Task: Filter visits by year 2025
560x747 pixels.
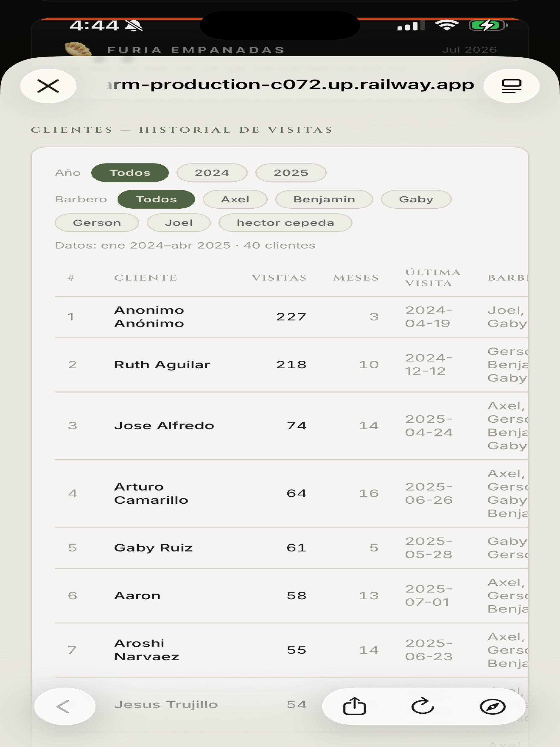Action: (291, 173)
